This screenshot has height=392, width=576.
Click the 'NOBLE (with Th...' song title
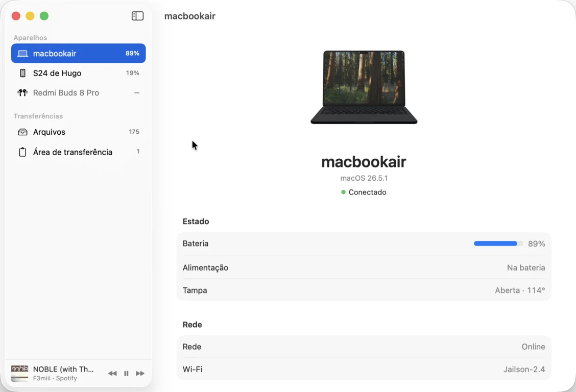click(63, 369)
